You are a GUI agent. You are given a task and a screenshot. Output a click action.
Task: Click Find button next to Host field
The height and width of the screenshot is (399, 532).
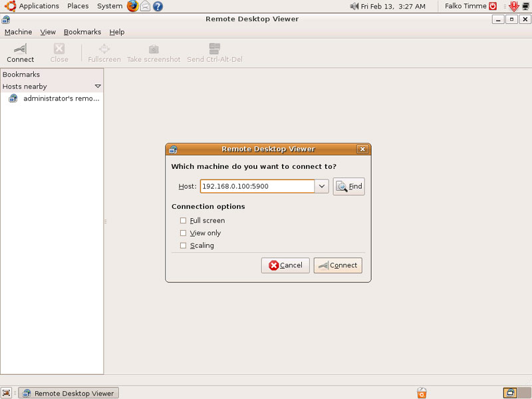[x=348, y=186]
